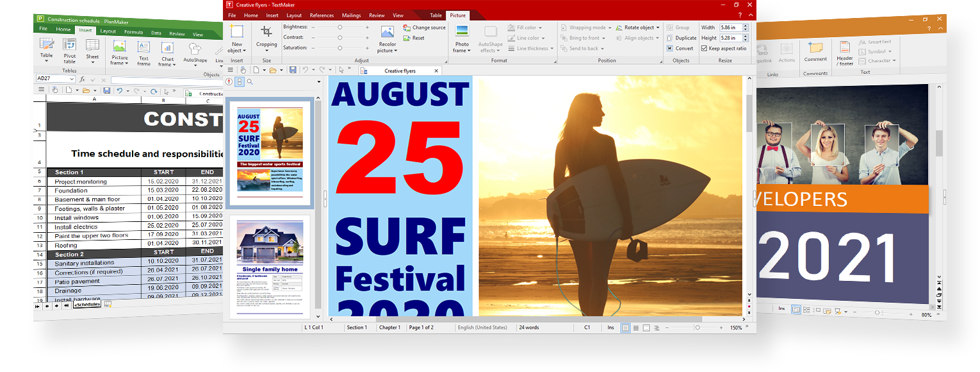Click the save icon in TextMaker toolbar

(293, 70)
